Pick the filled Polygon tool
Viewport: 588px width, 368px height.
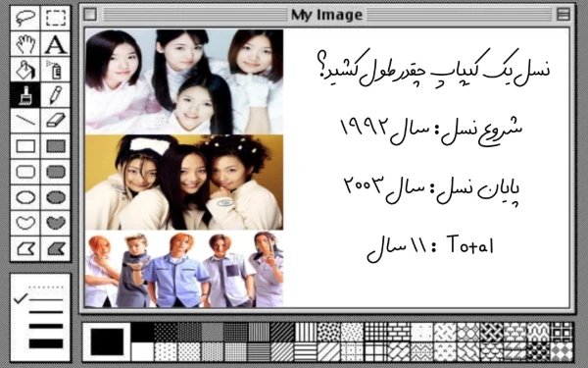pyautogui.click(x=56, y=248)
